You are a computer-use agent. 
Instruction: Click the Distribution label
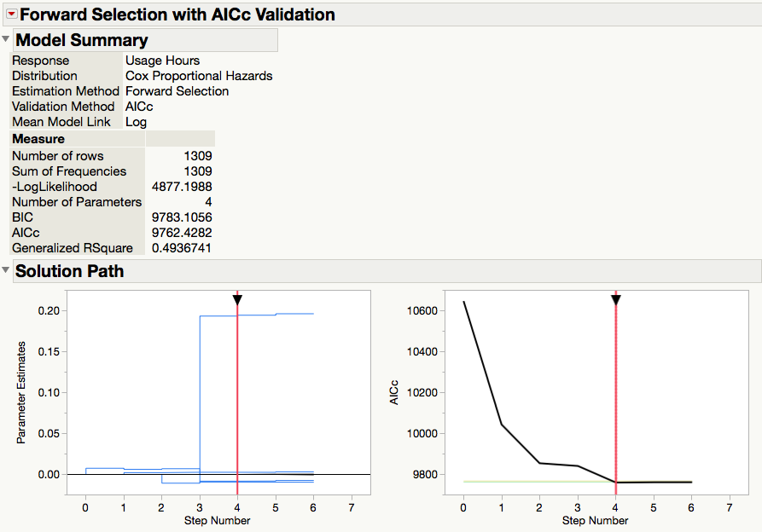[x=44, y=76]
